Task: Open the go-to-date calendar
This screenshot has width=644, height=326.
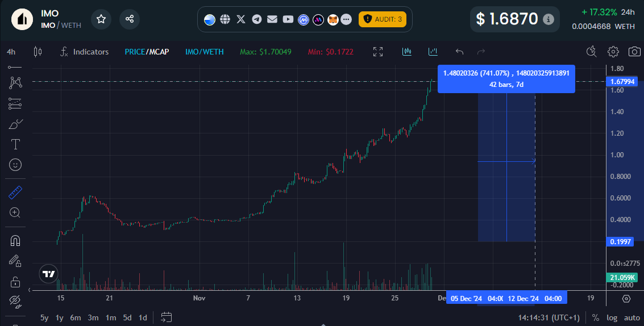Action: pyautogui.click(x=167, y=317)
